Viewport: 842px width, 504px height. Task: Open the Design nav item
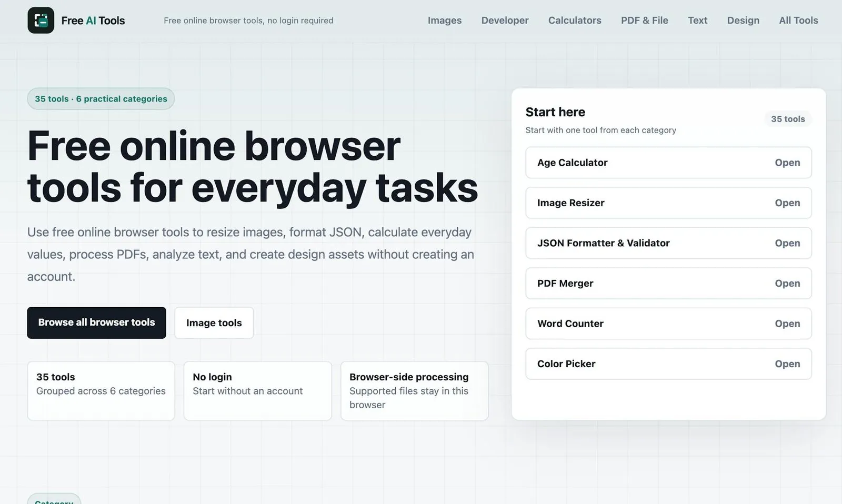(x=743, y=21)
